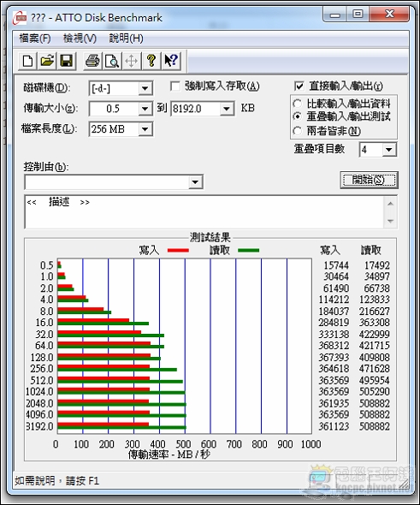Open the 重疊項目數 dropdown showing 4

click(389, 150)
